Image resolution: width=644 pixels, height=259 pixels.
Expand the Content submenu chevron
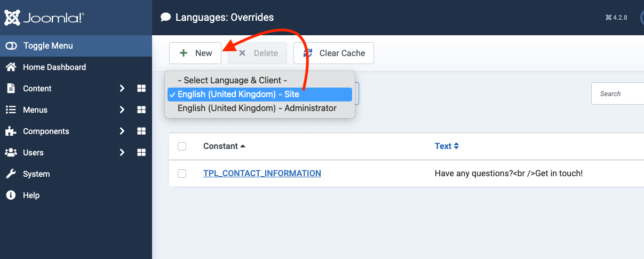[x=122, y=89]
